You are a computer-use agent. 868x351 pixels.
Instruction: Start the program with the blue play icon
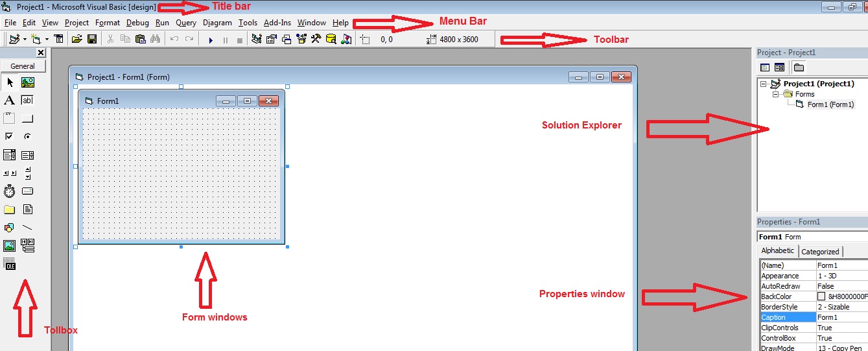click(x=211, y=40)
